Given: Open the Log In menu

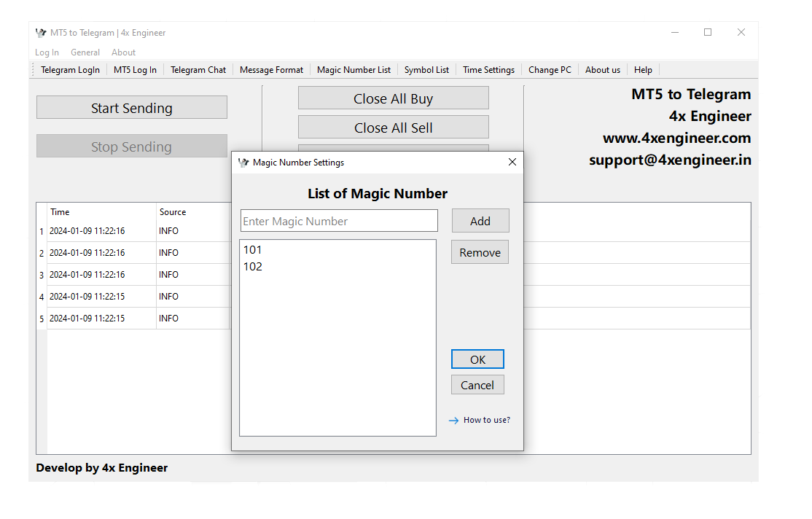Looking at the screenshot, I should point(47,52).
